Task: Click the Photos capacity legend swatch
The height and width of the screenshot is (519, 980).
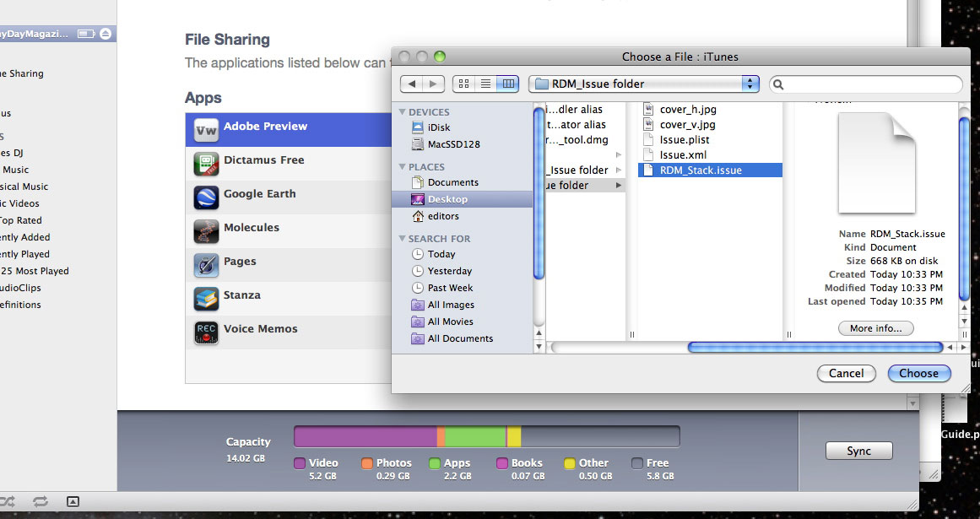Action: pos(367,463)
